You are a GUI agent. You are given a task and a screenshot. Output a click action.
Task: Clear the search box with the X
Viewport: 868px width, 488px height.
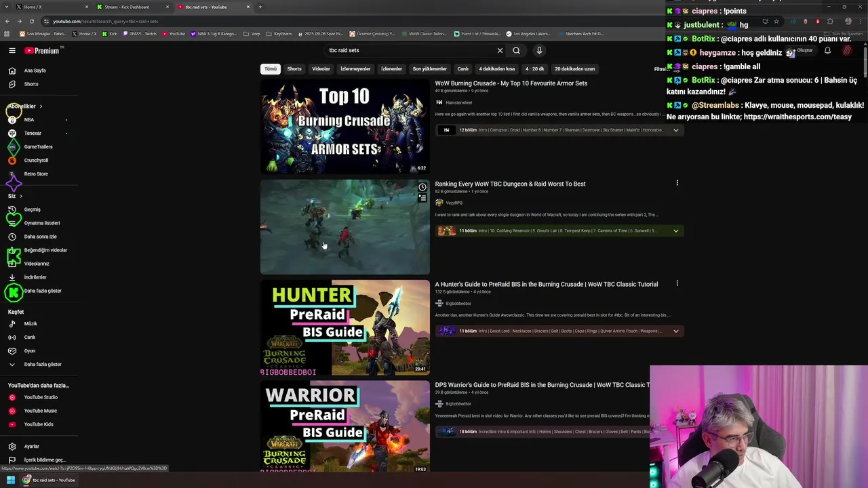[x=500, y=50]
